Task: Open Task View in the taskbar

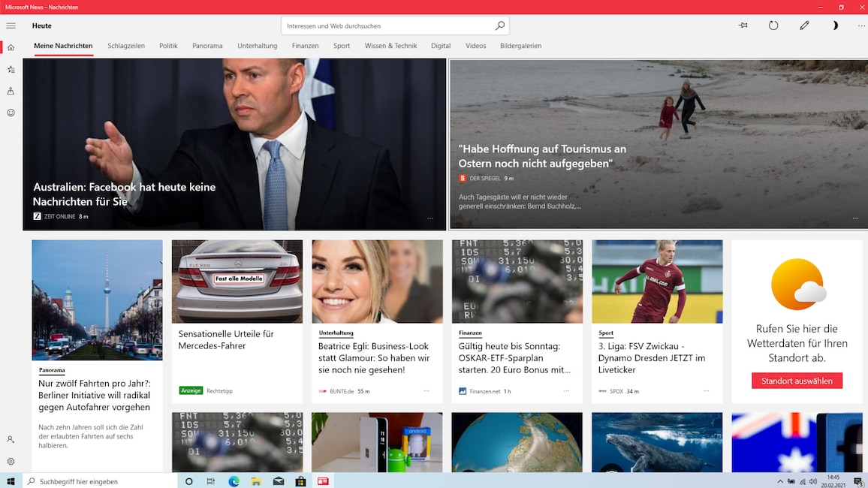Action: coord(211,481)
